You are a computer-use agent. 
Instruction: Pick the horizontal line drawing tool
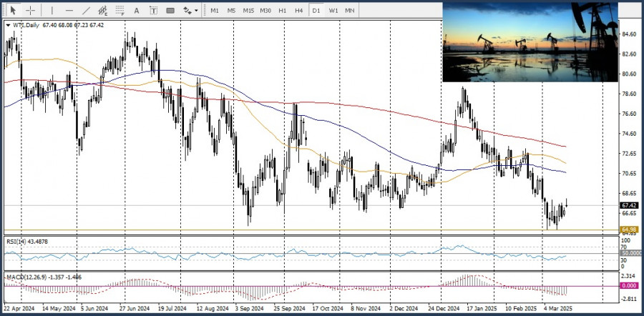(x=69, y=11)
